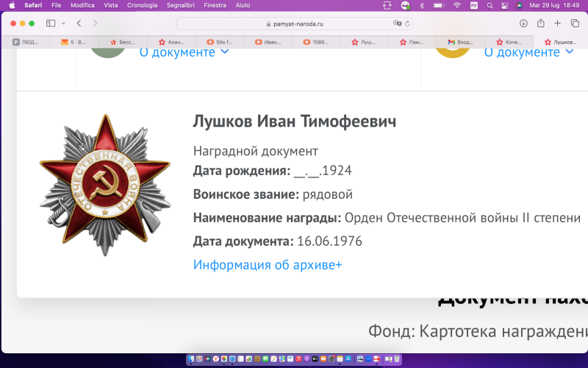The image size is (588, 368).
Task: Switch to the Бесс... tab
Action: (123, 42)
